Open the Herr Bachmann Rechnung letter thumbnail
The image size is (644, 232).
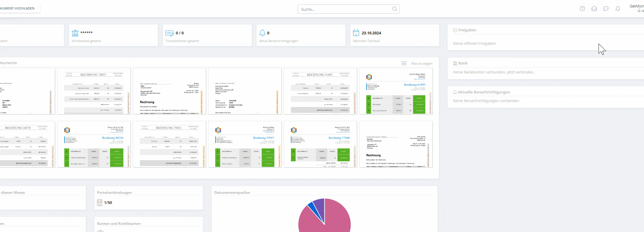[x=396, y=144]
